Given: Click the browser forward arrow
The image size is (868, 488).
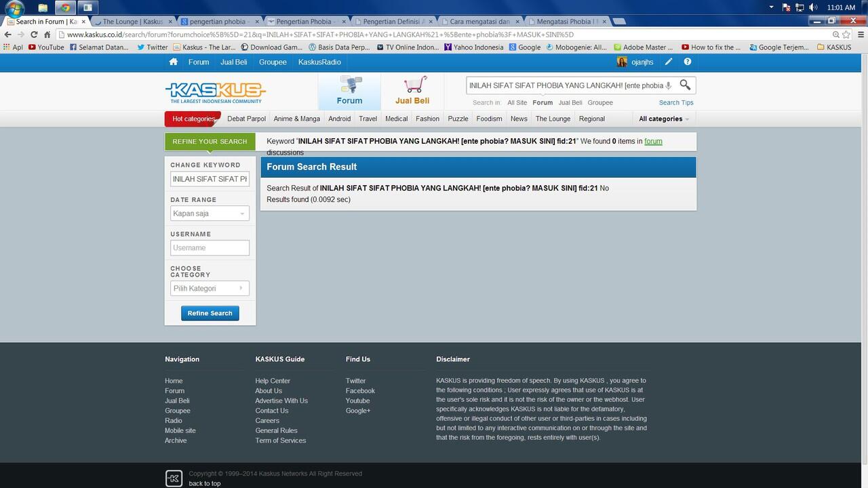Looking at the screenshot, I should (21, 35).
